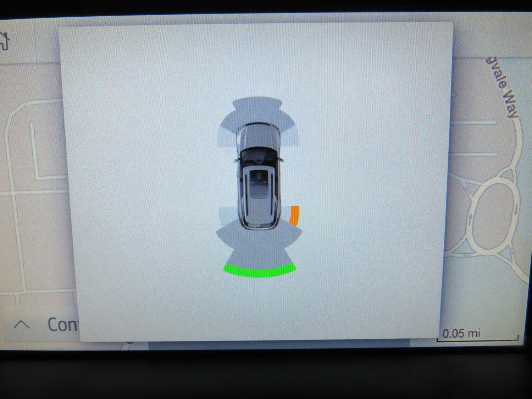Tap the top-down car image
Viewport: 532px width, 399px height.
pos(259,176)
